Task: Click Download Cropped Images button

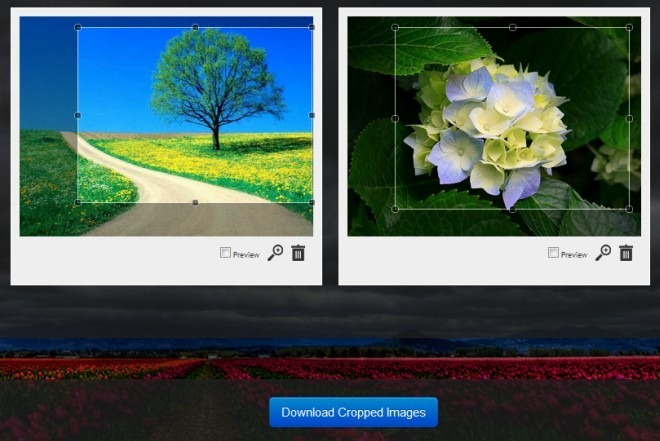Action: (354, 412)
